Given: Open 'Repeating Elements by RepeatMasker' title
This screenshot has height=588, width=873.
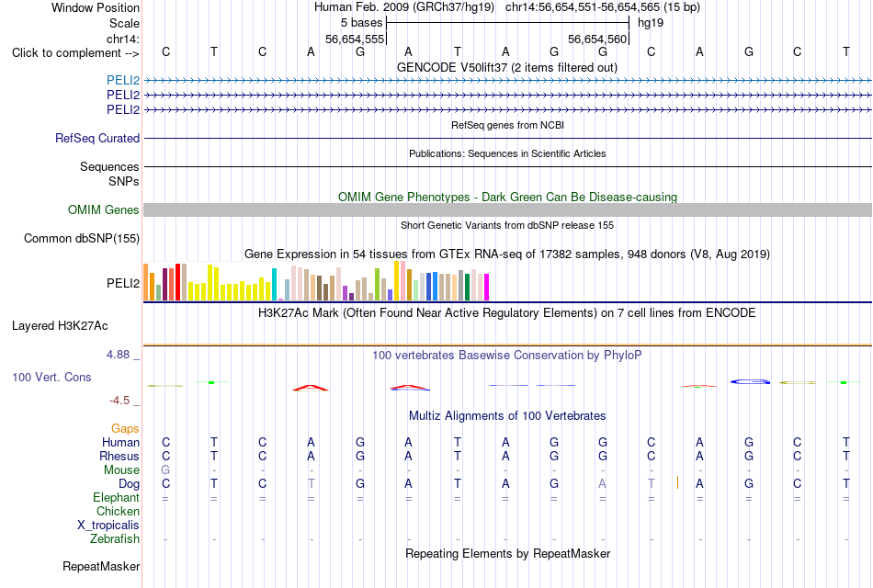Looking at the screenshot, I should (x=508, y=553).
